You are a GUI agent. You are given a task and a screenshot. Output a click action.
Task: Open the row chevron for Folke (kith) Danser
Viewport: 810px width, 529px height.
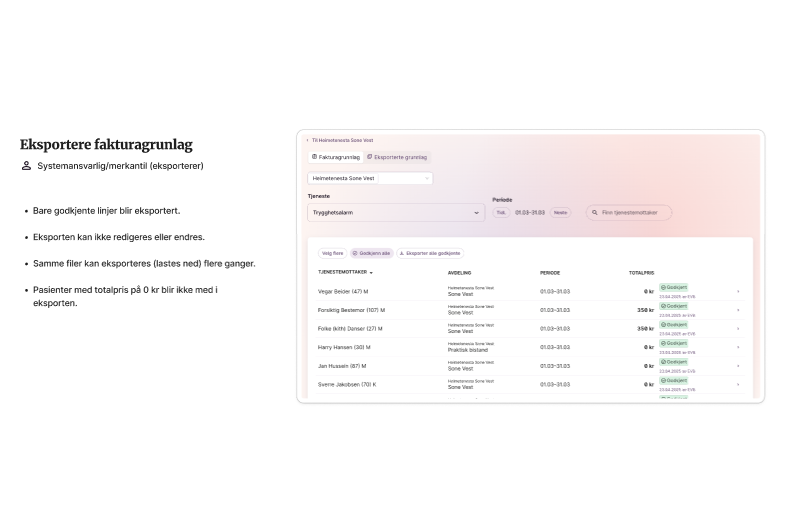point(738,329)
